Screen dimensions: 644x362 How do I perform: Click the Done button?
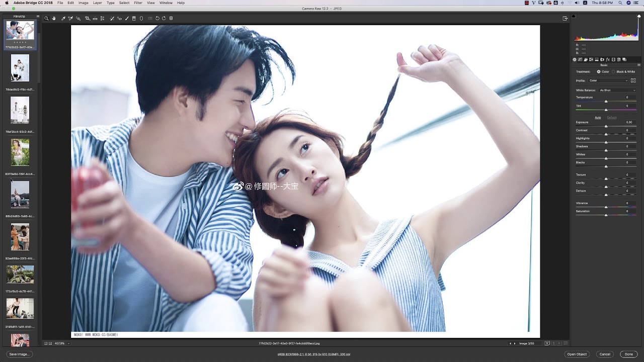(x=629, y=354)
